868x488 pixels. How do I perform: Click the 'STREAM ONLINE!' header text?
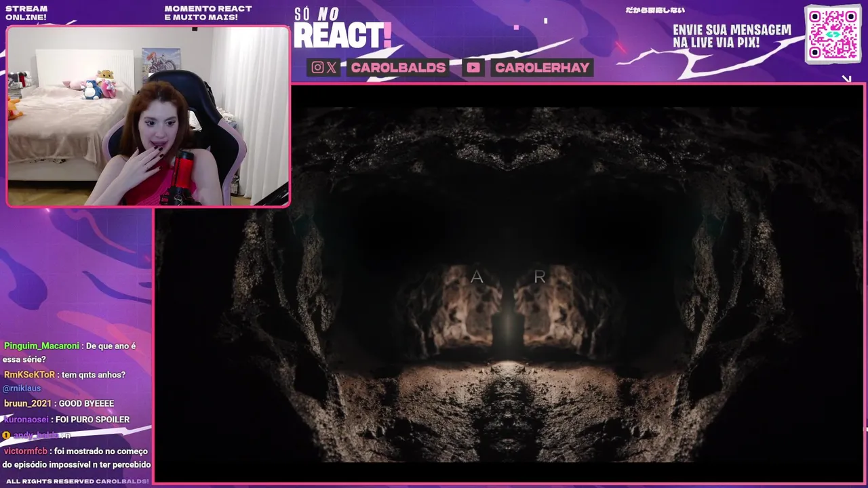pos(26,13)
